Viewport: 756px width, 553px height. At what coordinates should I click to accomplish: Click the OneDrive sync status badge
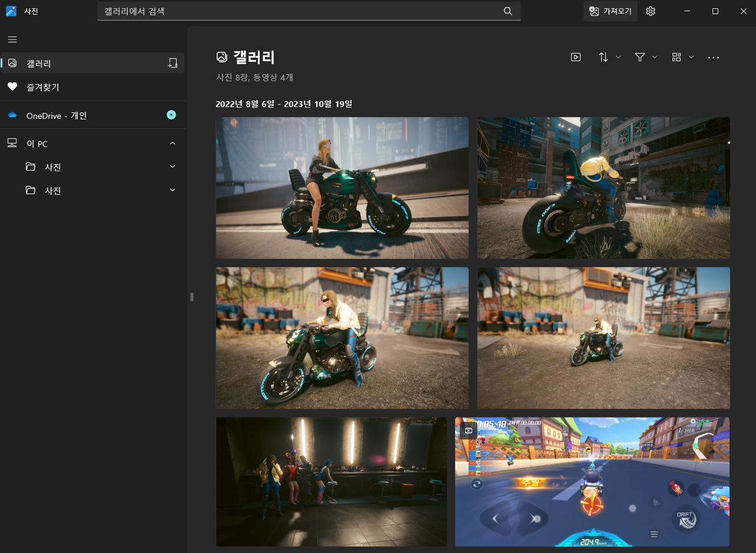tap(171, 115)
